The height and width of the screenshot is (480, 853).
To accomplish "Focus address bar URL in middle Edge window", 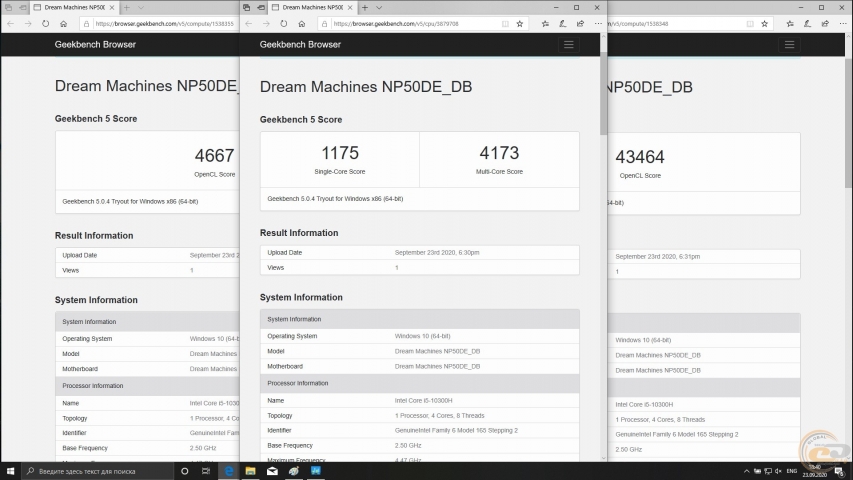I will tap(396, 24).
